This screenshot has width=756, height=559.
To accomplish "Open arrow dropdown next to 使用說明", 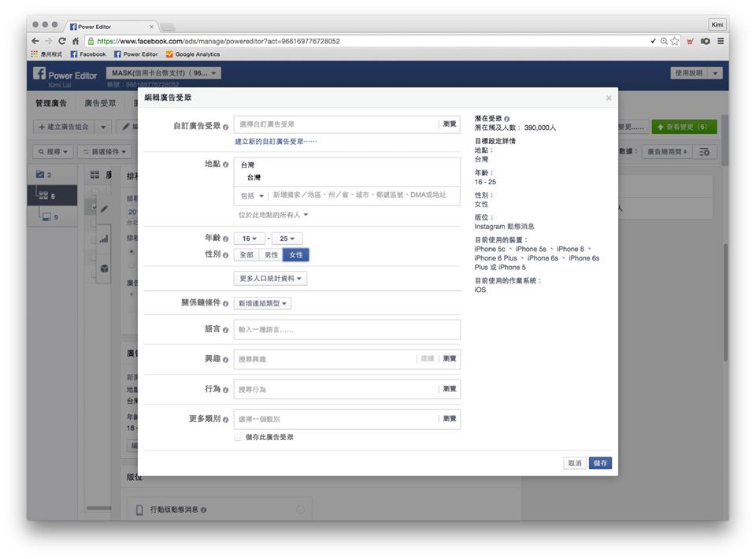I will click(715, 73).
